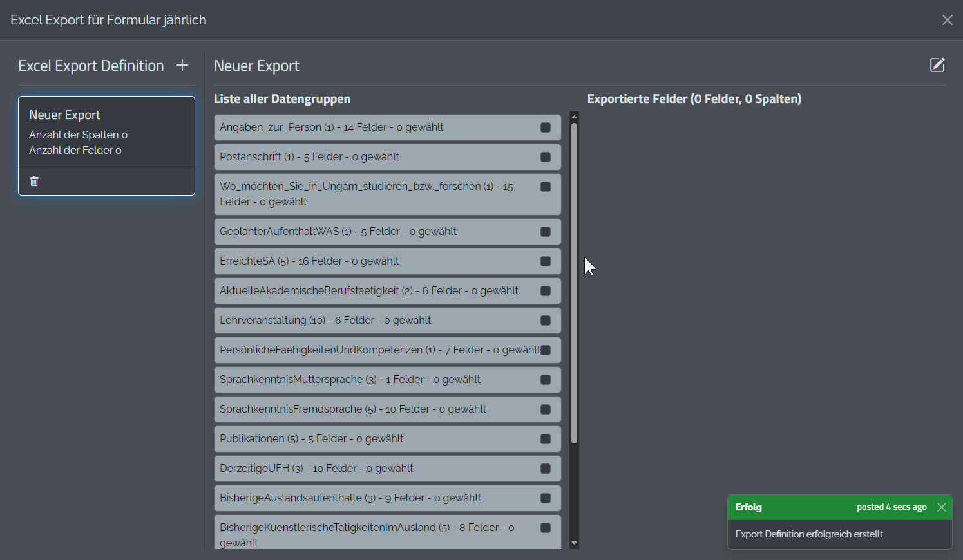Enable the Postanschrift data group checkbox
Viewport: 963px width, 560px height.
point(546,156)
